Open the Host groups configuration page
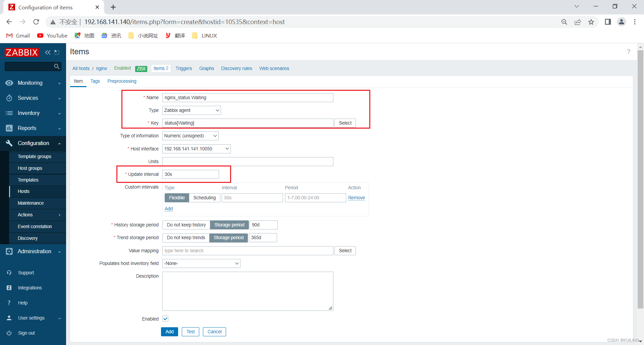 [30, 168]
